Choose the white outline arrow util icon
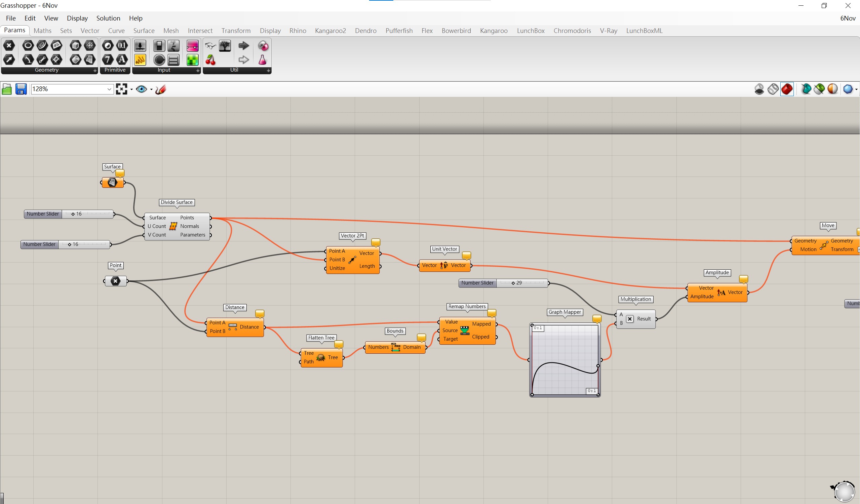 (x=244, y=60)
